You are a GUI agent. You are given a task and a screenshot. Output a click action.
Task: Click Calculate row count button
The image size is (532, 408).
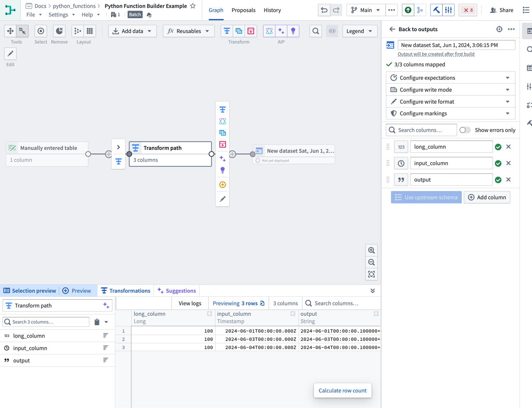pos(342,390)
